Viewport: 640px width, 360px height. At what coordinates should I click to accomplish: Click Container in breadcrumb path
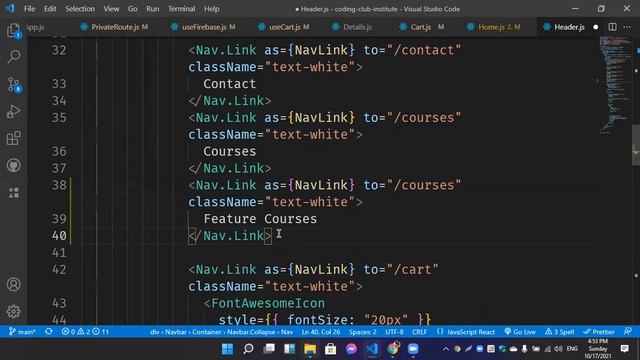(207, 332)
